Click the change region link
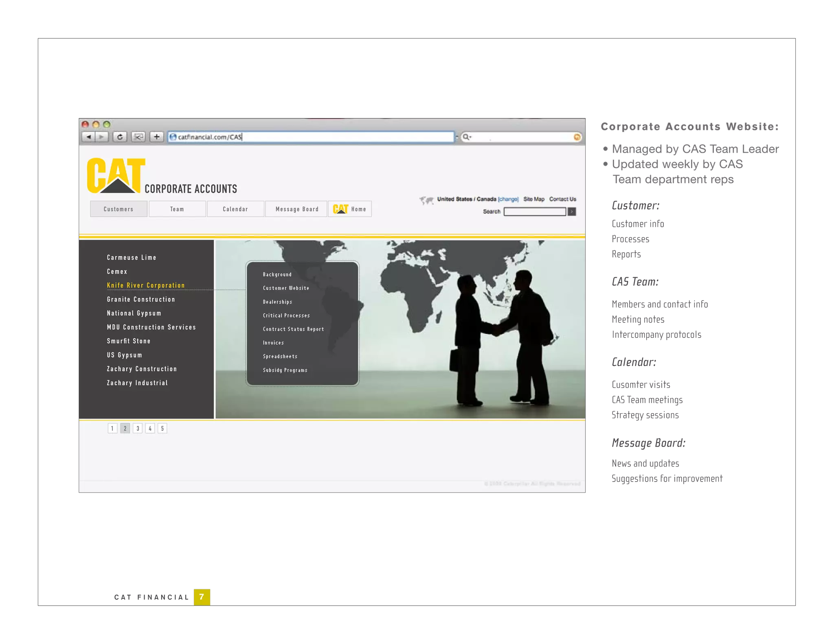Viewport: 834px width, 644px height. coord(508,199)
